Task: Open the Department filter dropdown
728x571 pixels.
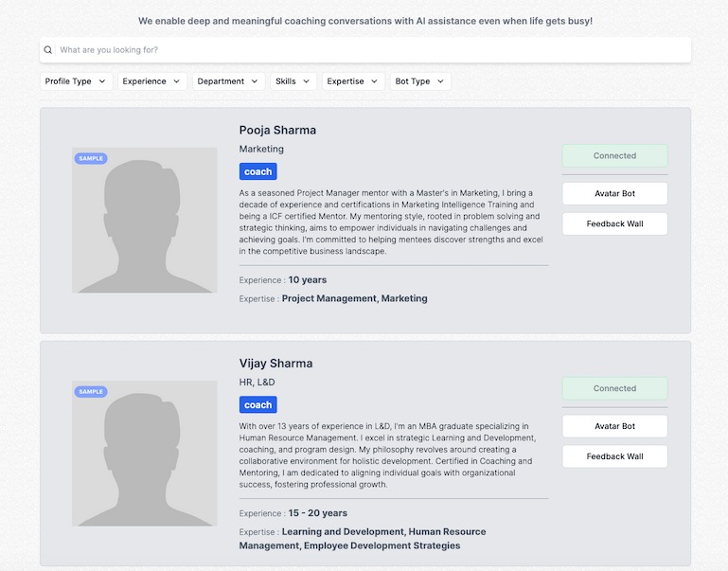Action: click(x=227, y=81)
